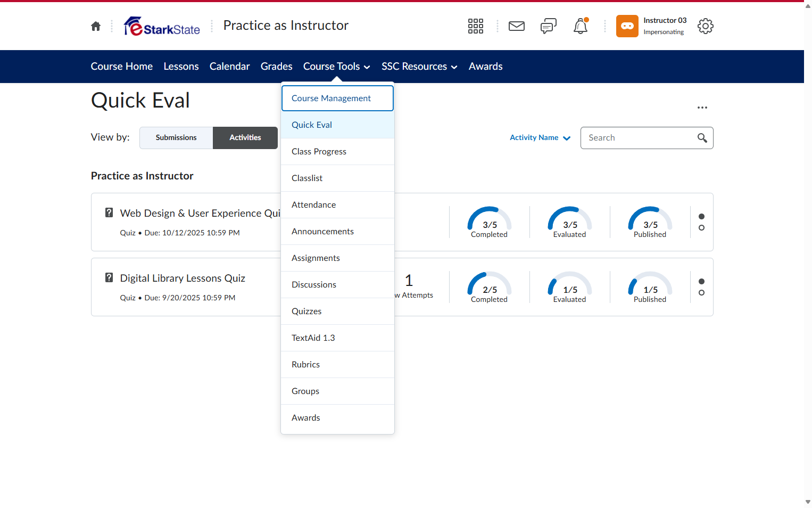Click the StarkState logo
The height and width of the screenshot is (508, 812).
pos(162,26)
